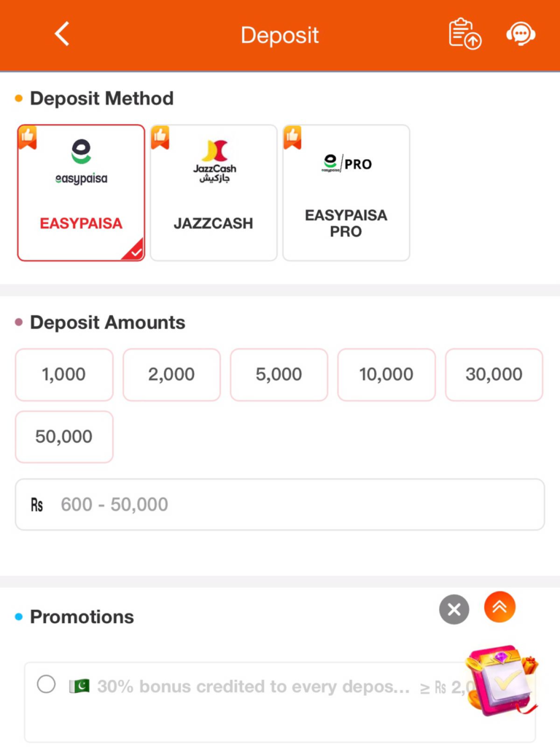The image size is (560, 747).
Task: Open customer support headset chat icon
Action: coord(521,34)
